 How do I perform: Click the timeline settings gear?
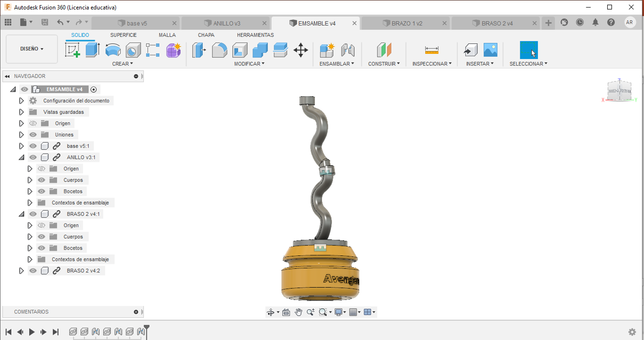click(x=632, y=332)
